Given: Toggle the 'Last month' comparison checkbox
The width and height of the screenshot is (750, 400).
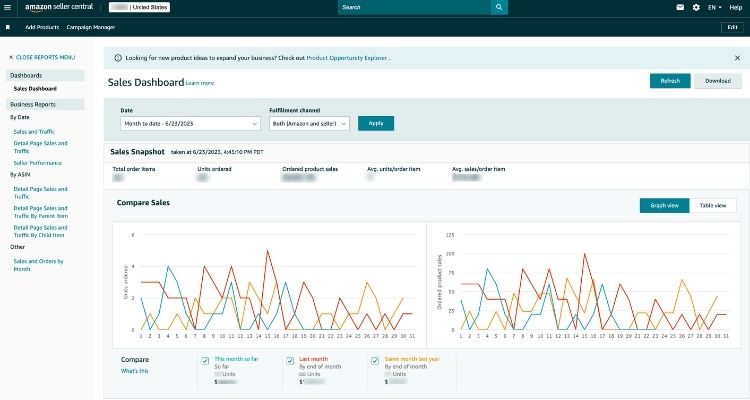Looking at the screenshot, I should [x=290, y=361].
